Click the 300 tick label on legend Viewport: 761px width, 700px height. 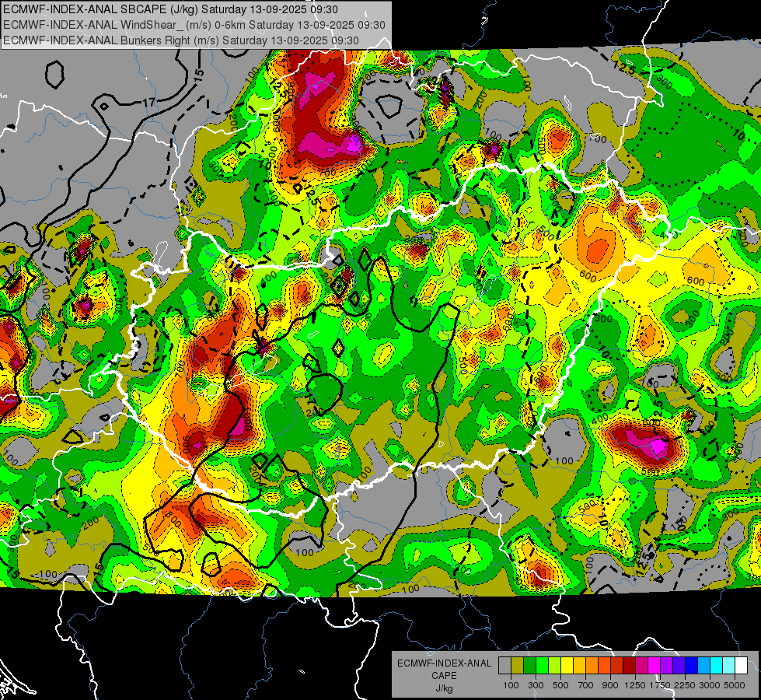pos(536,685)
